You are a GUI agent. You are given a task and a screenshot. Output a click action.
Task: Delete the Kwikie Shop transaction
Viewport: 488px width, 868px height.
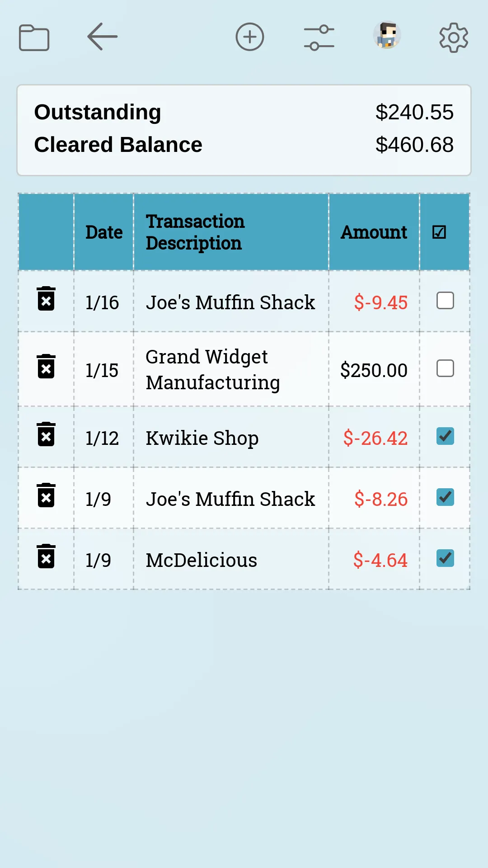tap(46, 434)
